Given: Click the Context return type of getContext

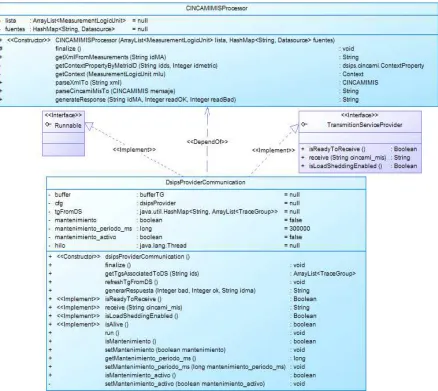Looking at the screenshot, I should tap(353, 74).
